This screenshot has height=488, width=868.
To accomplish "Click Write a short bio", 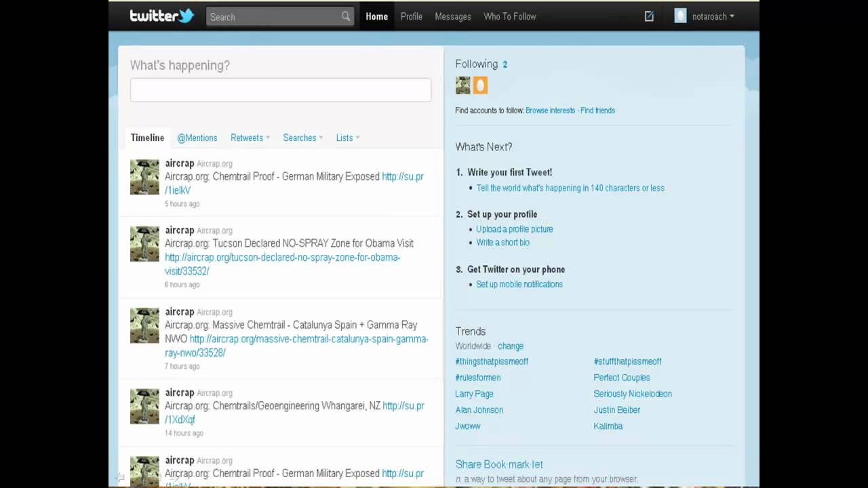I will pyautogui.click(x=503, y=243).
